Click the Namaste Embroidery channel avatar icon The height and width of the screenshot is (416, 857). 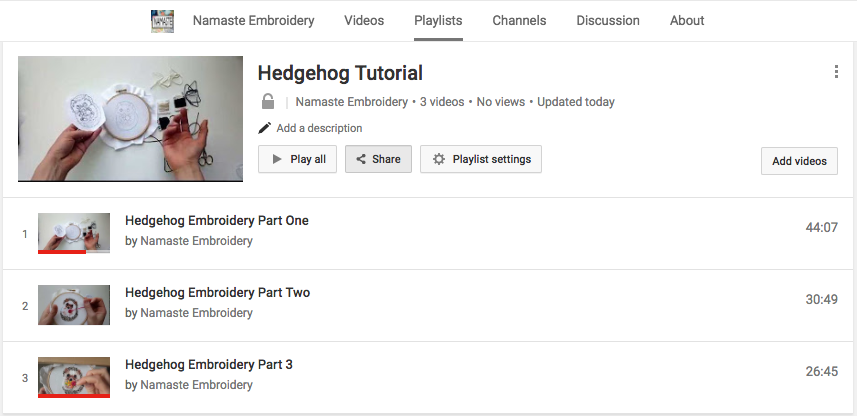pyautogui.click(x=162, y=21)
